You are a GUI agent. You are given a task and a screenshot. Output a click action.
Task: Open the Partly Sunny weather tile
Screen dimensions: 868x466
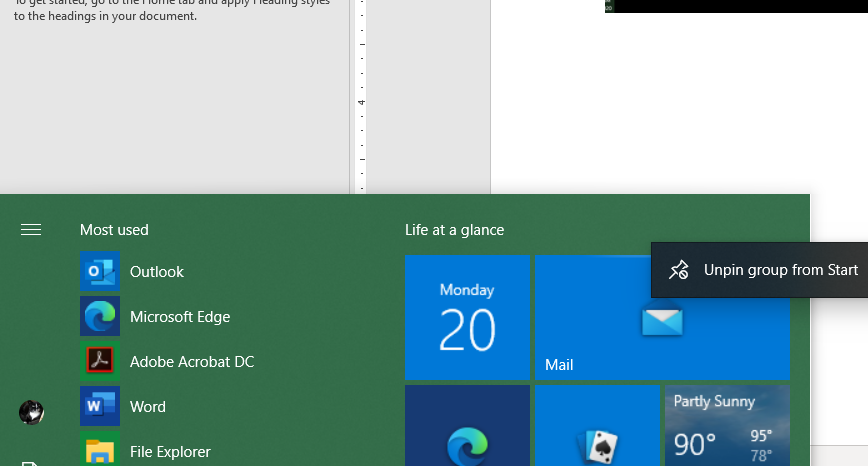point(727,426)
